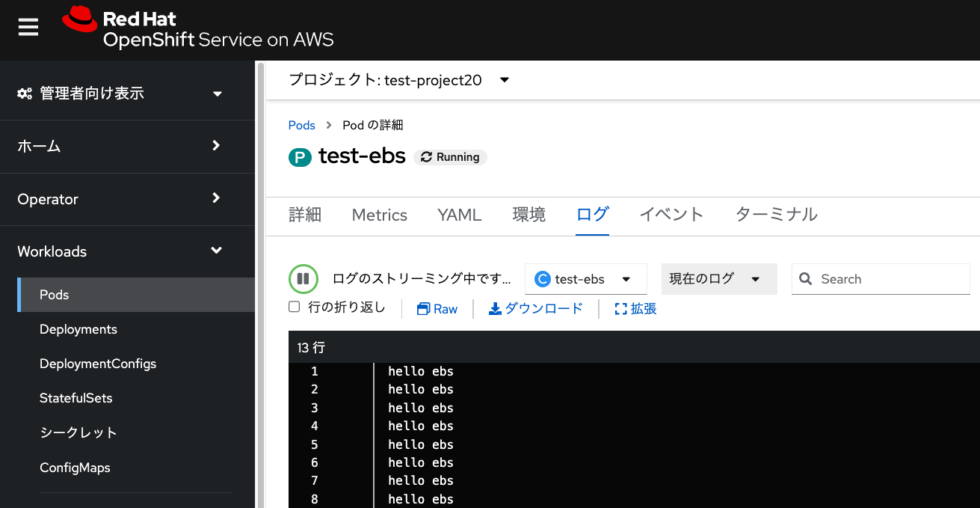980x508 pixels.
Task: Pause the log streaming
Action: pyautogui.click(x=303, y=279)
